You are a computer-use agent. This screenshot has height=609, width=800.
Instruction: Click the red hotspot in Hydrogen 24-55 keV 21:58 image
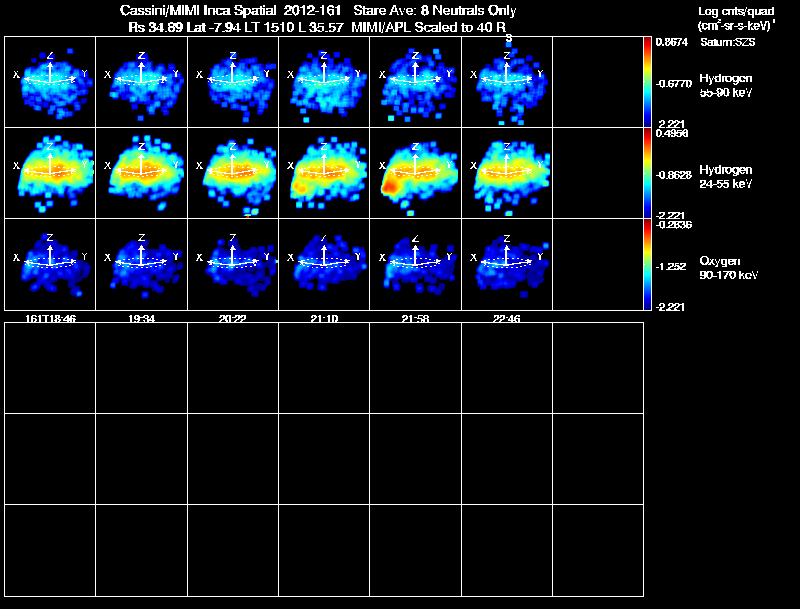389,187
